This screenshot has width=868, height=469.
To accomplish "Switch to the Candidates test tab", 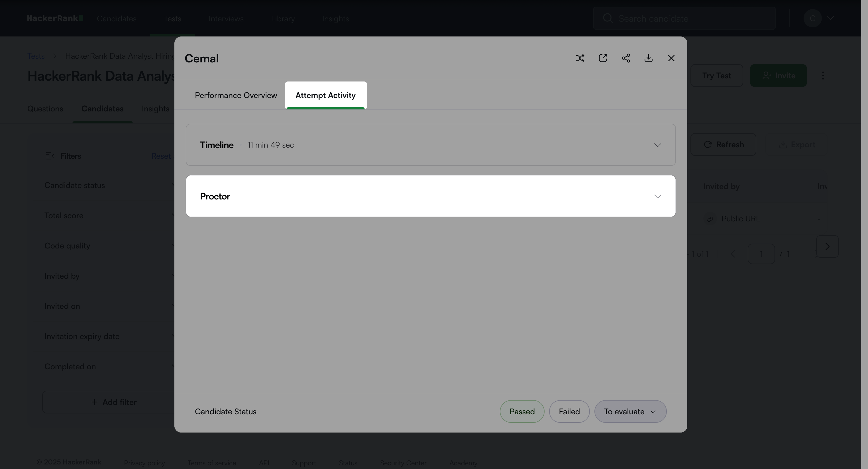I will (102, 109).
